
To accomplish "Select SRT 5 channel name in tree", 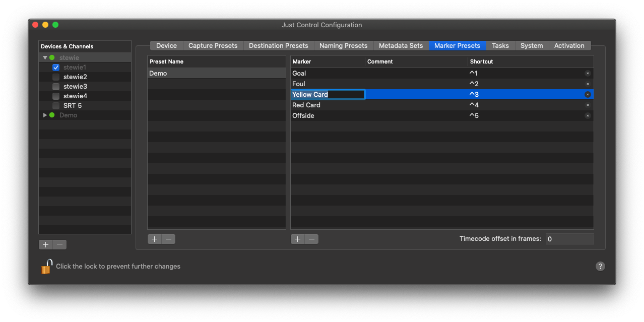I will click(x=73, y=105).
